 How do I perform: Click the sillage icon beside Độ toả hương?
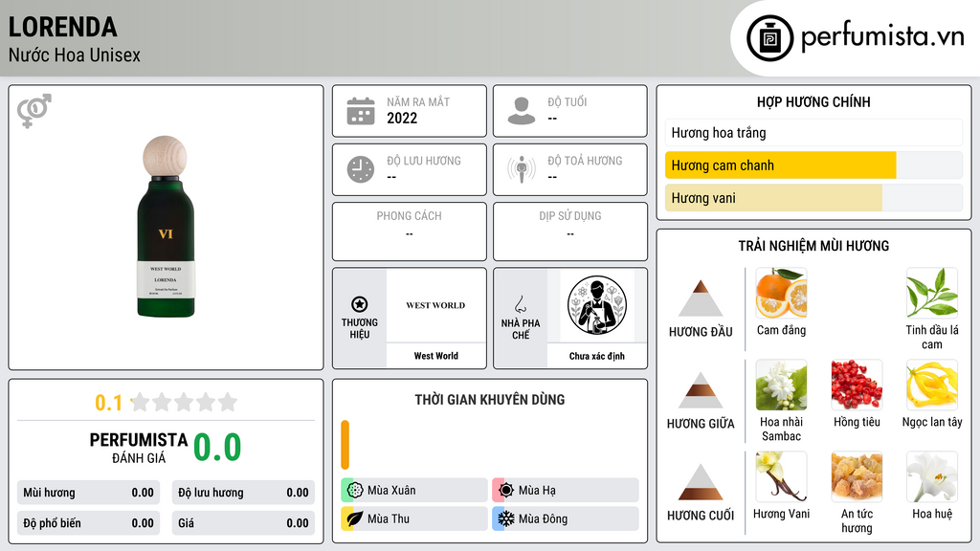click(x=522, y=169)
